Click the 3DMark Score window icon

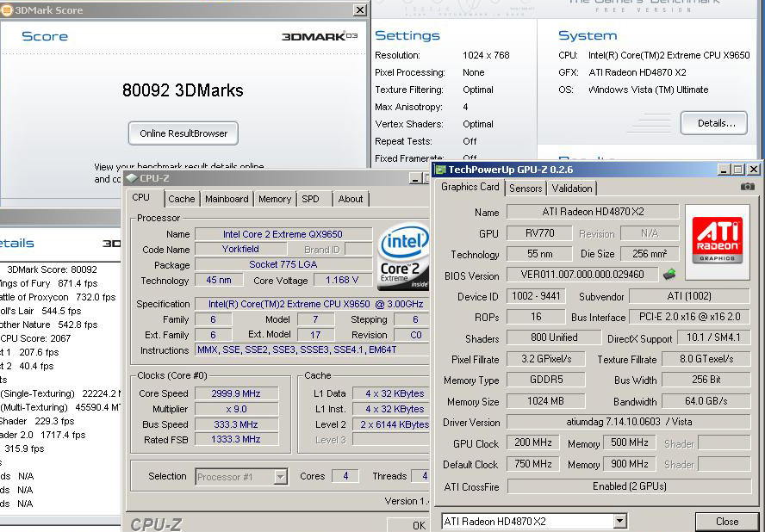pyautogui.click(x=7, y=10)
